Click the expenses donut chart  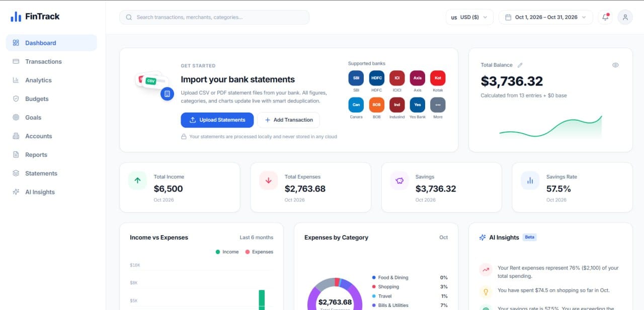tap(335, 293)
